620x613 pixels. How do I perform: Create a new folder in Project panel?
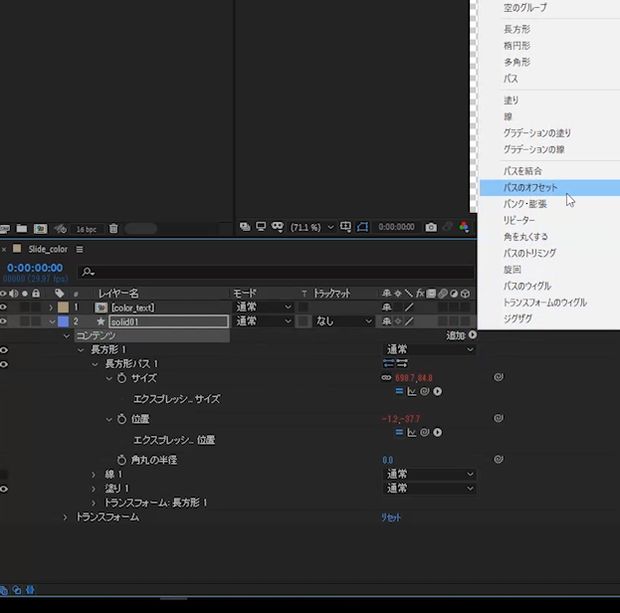[22, 228]
